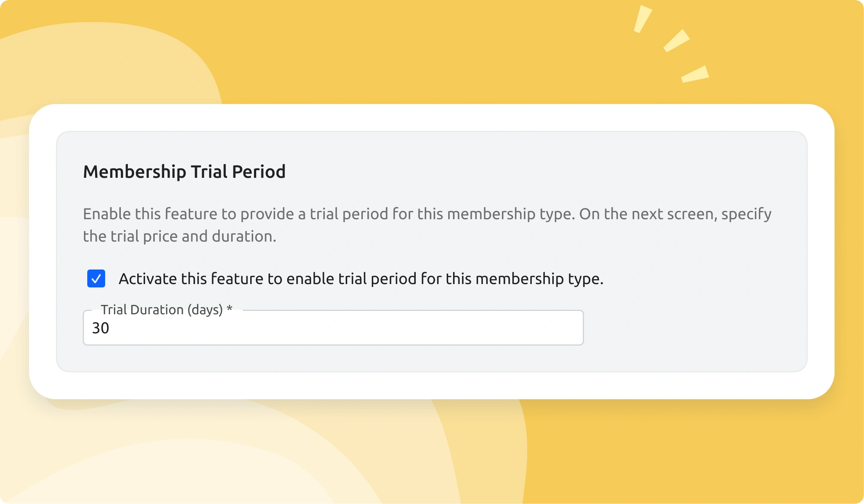Click the "On the next screen" sentence
Image resolution: width=864 pixels, height=504 pixels.
click(675, 214)
